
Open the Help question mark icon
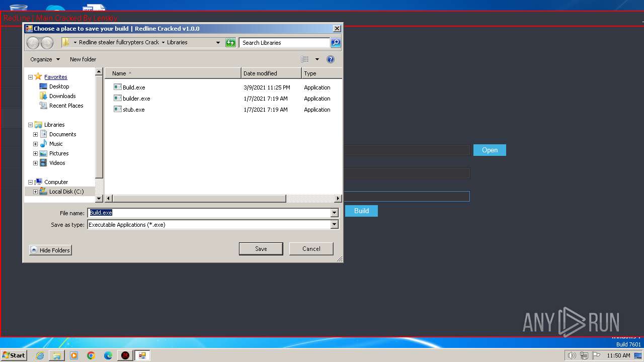point(331,59)
